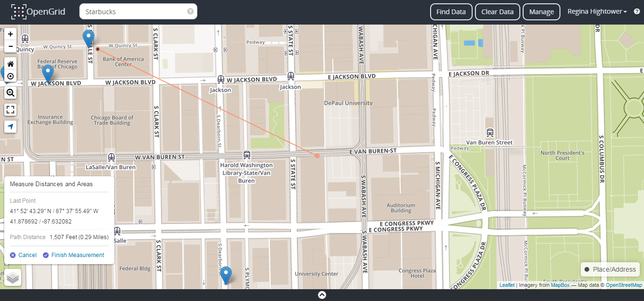The height and width of the screenshot is (301, 644).
Task: Open the Leaflet attribution link
Action: [507, 285]
